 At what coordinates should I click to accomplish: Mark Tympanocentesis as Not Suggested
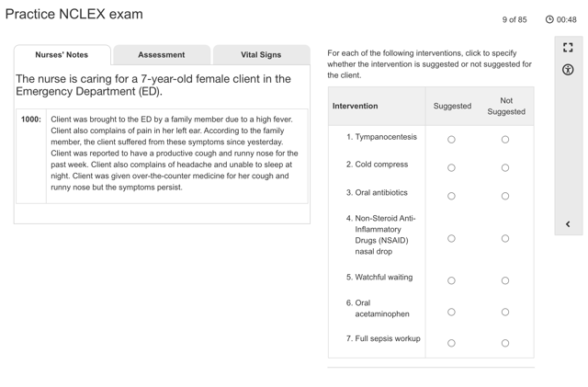(505, 140)
